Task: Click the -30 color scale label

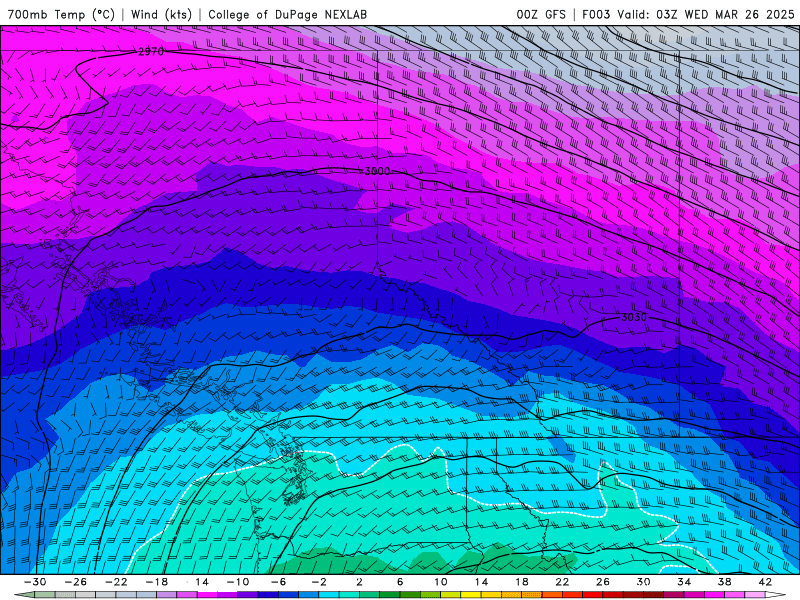Action: 35,582
